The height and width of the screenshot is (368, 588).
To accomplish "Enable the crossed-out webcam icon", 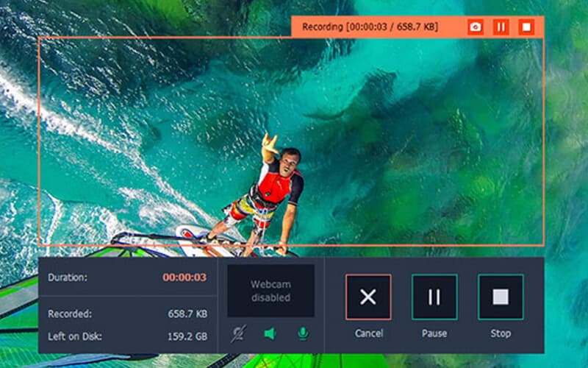I will coord(237,333).
